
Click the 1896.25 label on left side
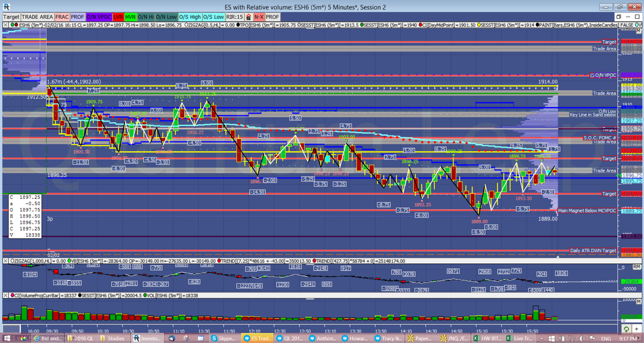pos(57,175)
